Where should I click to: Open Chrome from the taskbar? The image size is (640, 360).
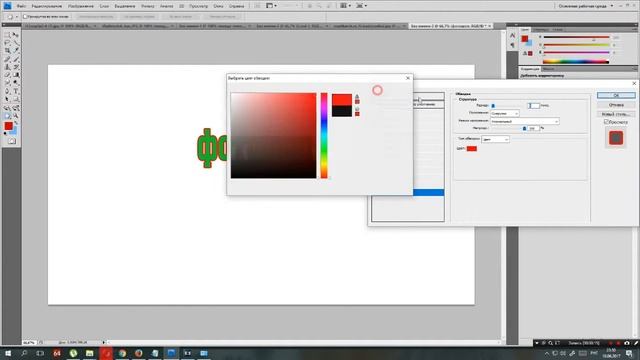click(x=122, y=353)
